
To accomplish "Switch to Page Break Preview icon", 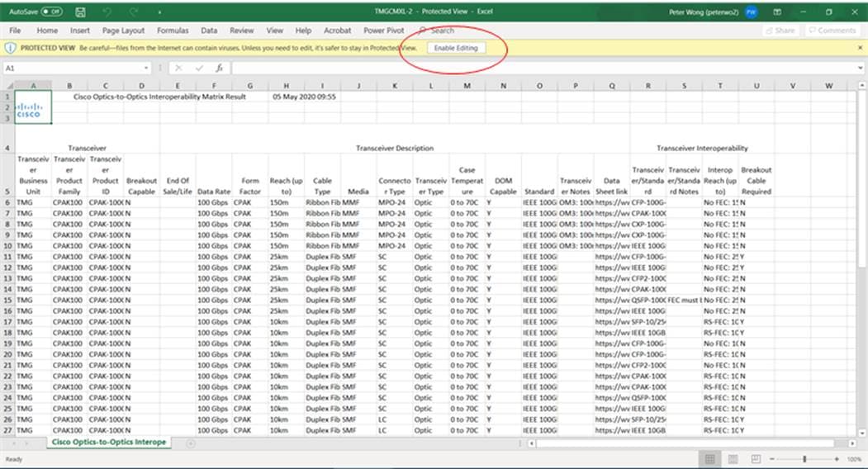I will point(756,459).
